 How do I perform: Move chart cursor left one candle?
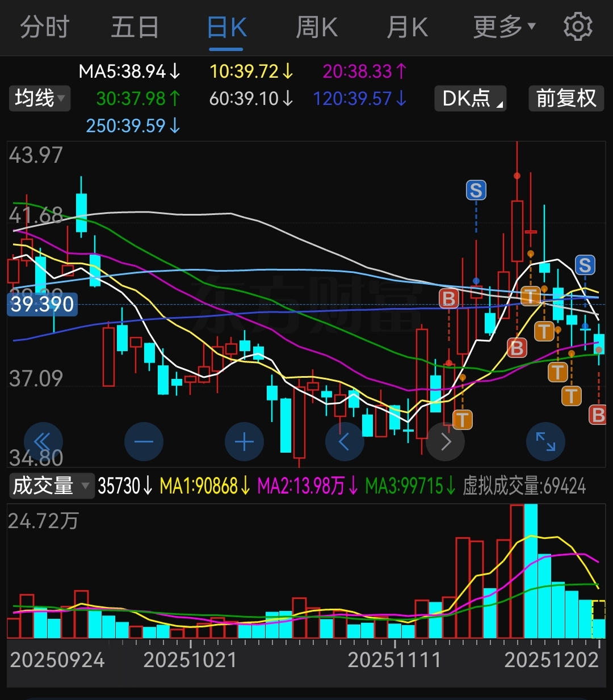tap(345, 441)
